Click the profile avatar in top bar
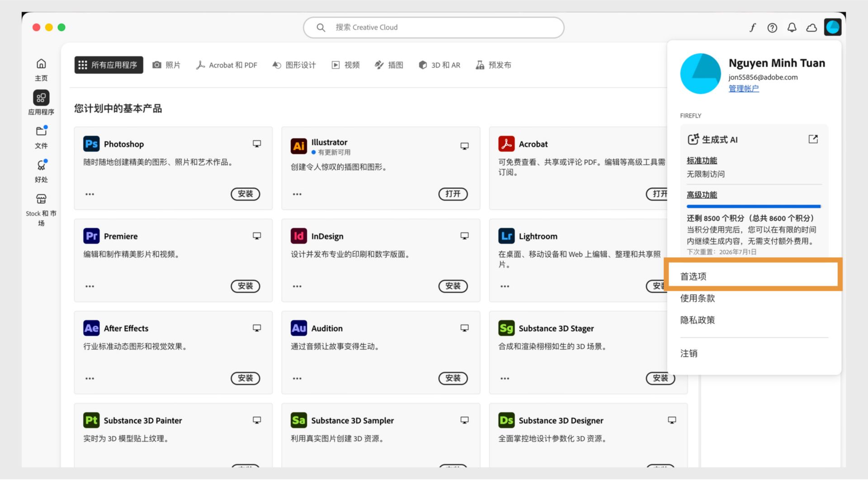 tap(832, 27)
